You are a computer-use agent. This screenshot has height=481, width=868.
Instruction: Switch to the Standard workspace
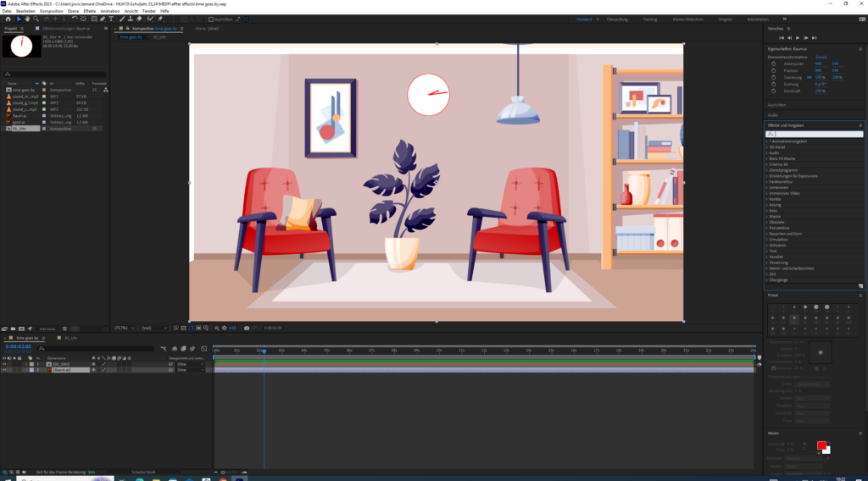(584, 19)
